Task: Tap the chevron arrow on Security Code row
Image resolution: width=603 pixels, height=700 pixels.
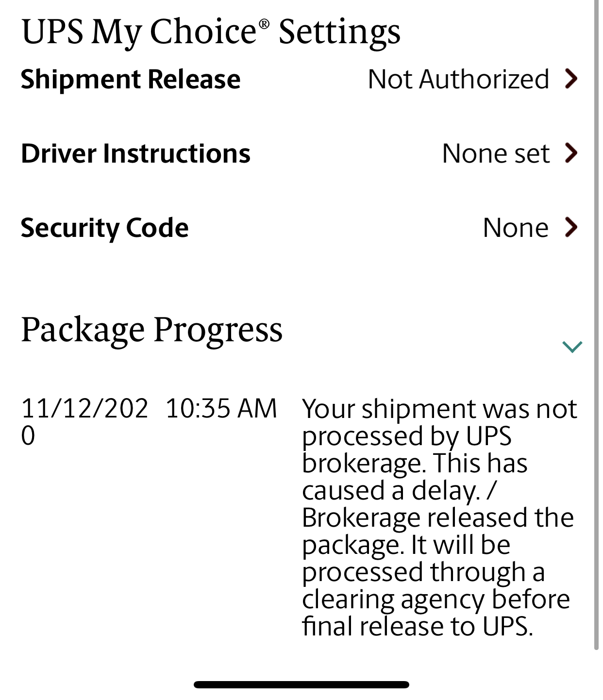Action: pyautogui.click(x=571, y=227)
